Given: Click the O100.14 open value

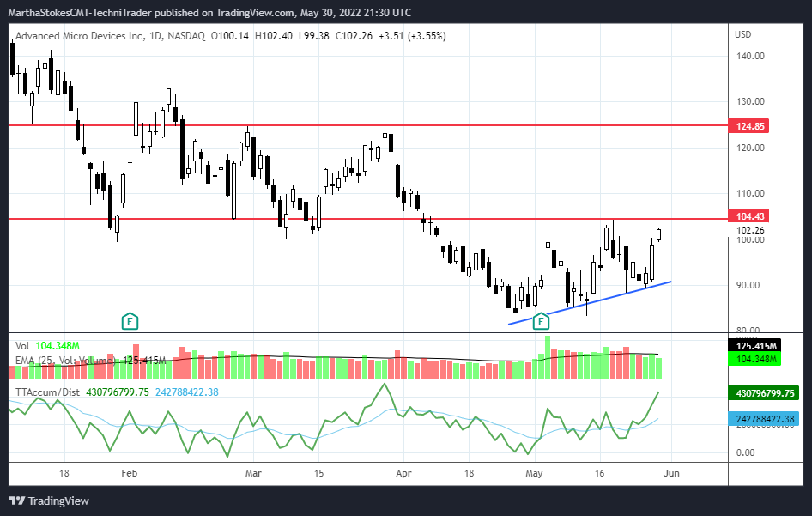Looking at the screenshot, I should [x=230, y=36].
